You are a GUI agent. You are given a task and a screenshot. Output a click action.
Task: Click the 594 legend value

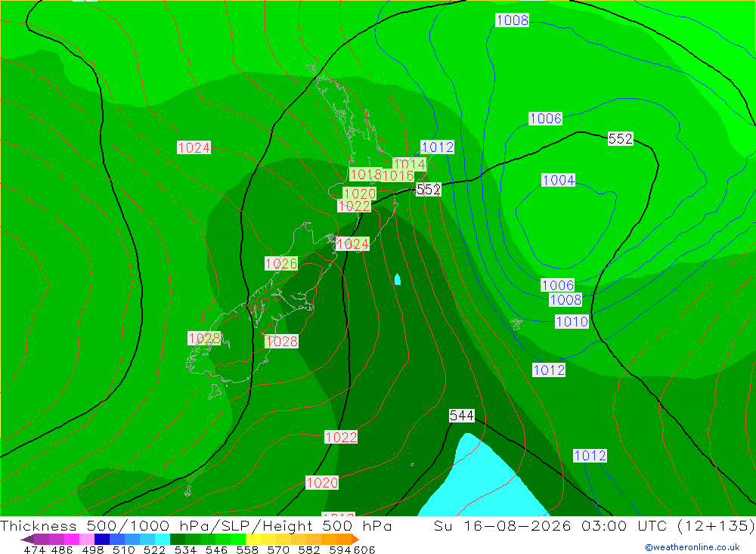pyautogui.click(x=340, y=550)
